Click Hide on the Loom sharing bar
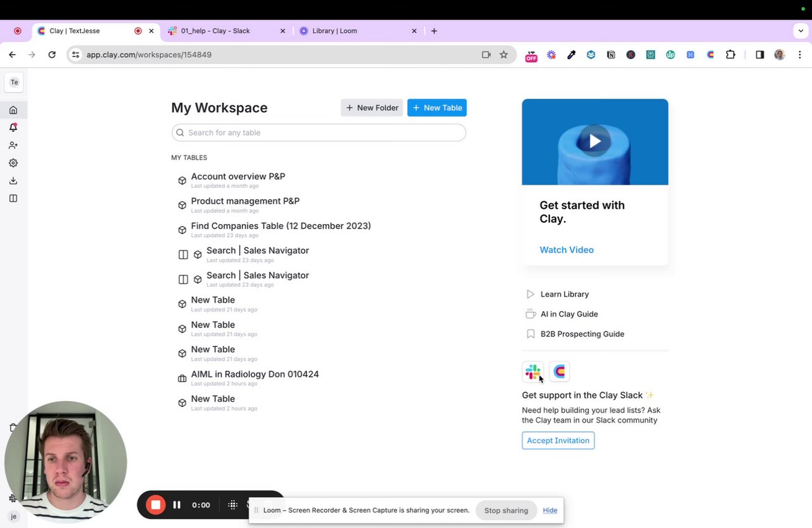 550,510
